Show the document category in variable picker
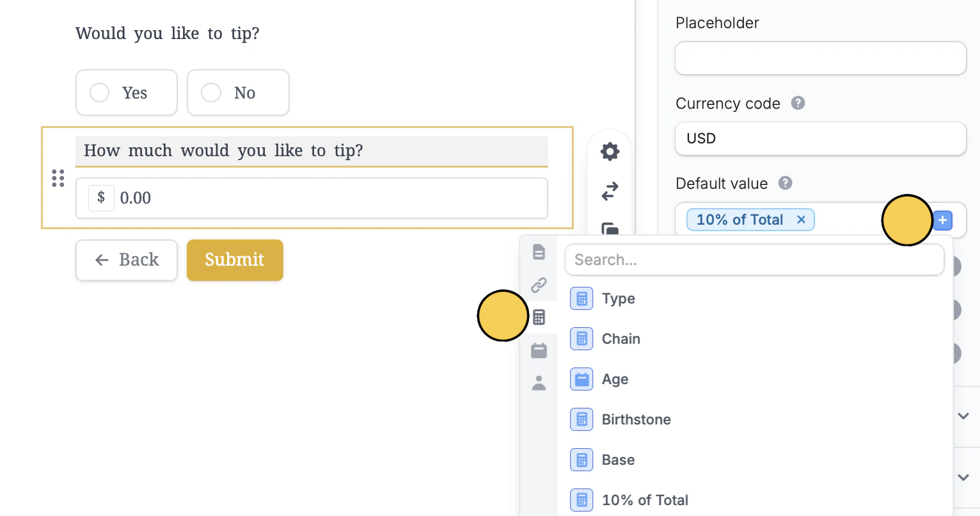Screen dimensions: 980x516 (539, 252)
